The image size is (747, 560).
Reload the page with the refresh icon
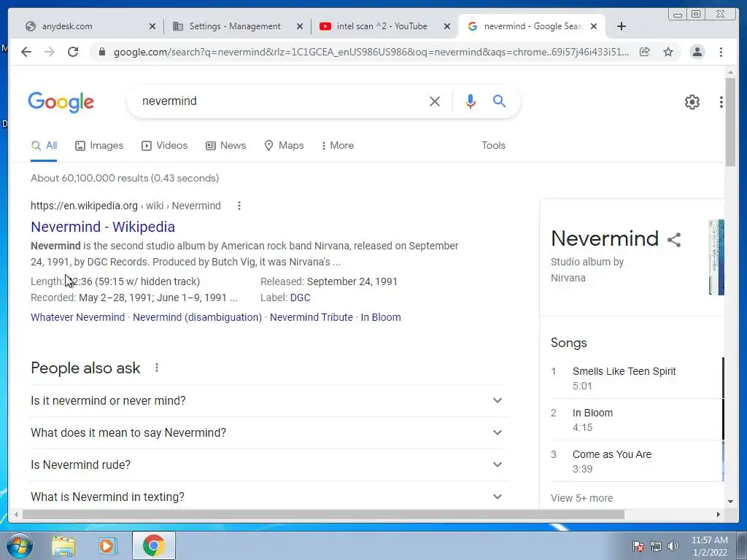coord(73,52)
